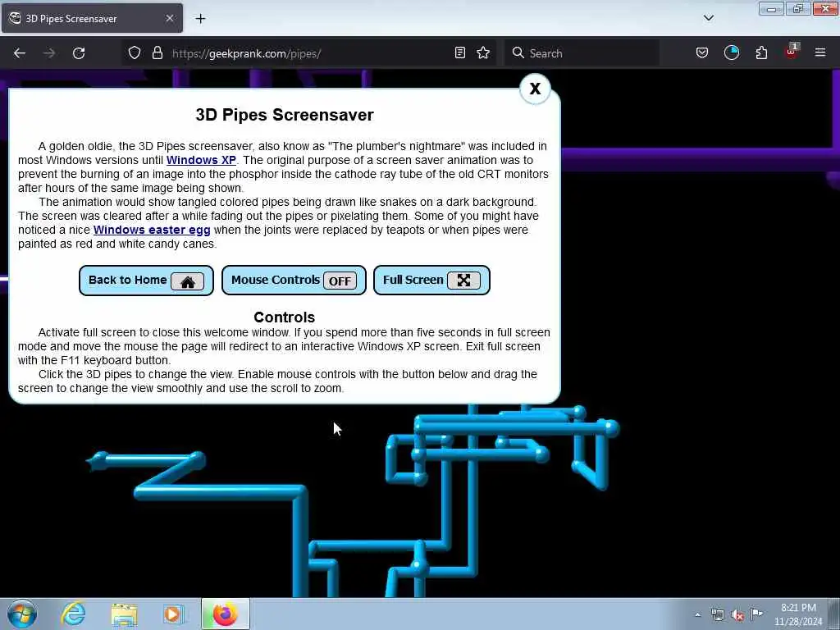Close the 3D Pipes welcome popup
840x630 pixels.
pos(535,89)
